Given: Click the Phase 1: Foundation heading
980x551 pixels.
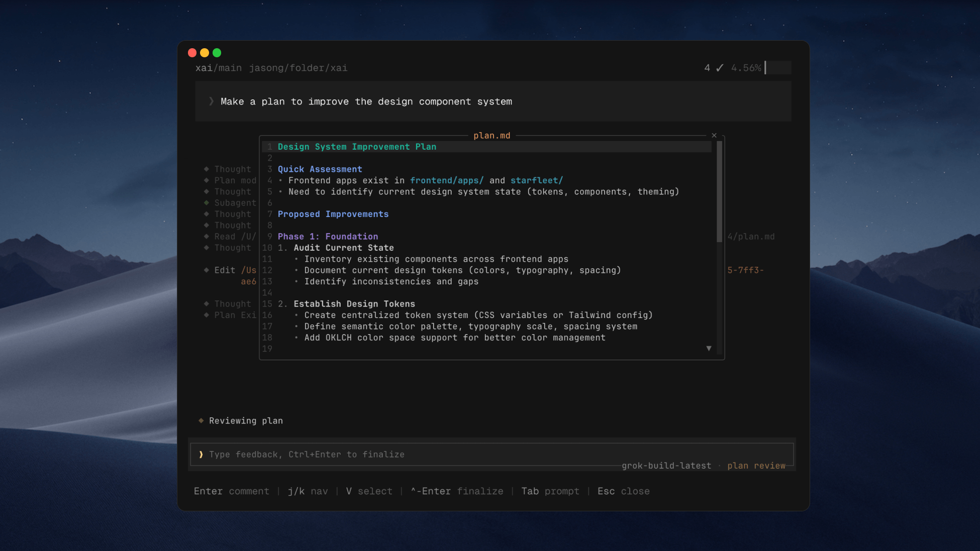Looking at the screenshot, I should click(328, 237).
